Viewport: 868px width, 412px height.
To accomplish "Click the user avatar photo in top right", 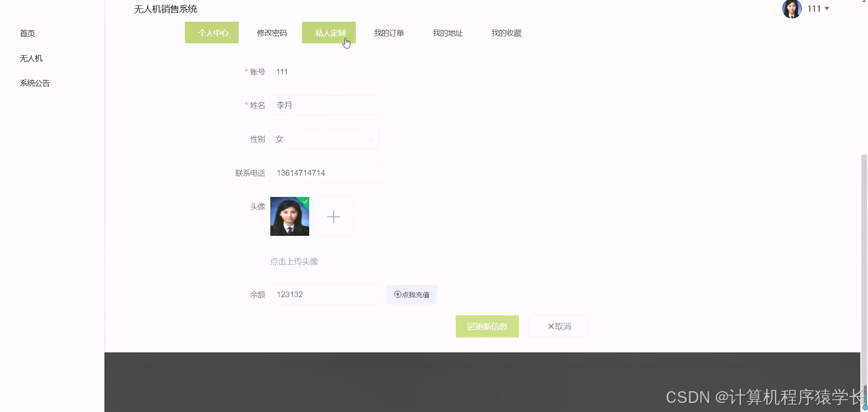I will tap(791, 9).
